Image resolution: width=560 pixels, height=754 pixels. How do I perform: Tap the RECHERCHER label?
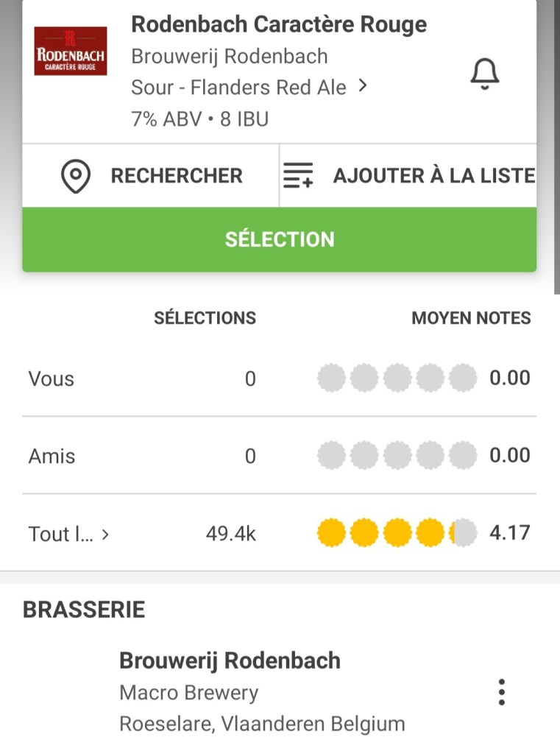(x=177, y=176)
